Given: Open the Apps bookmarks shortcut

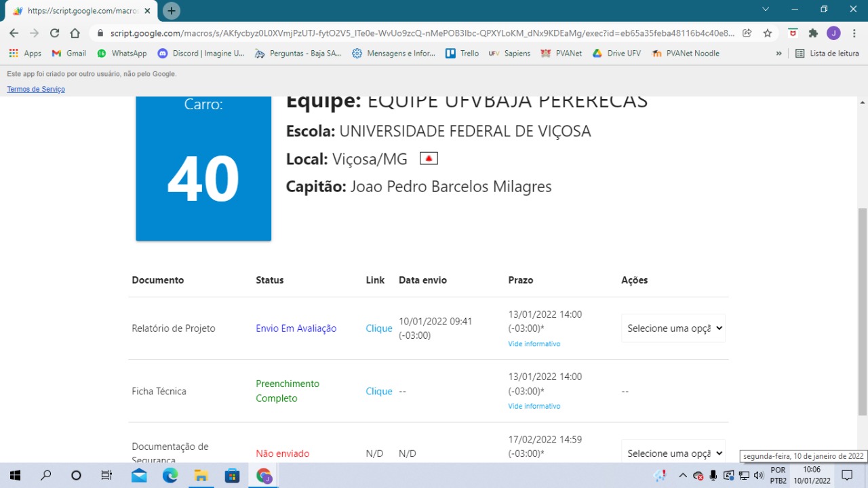Looking at the screenshot, I should (x=25, y=53).
